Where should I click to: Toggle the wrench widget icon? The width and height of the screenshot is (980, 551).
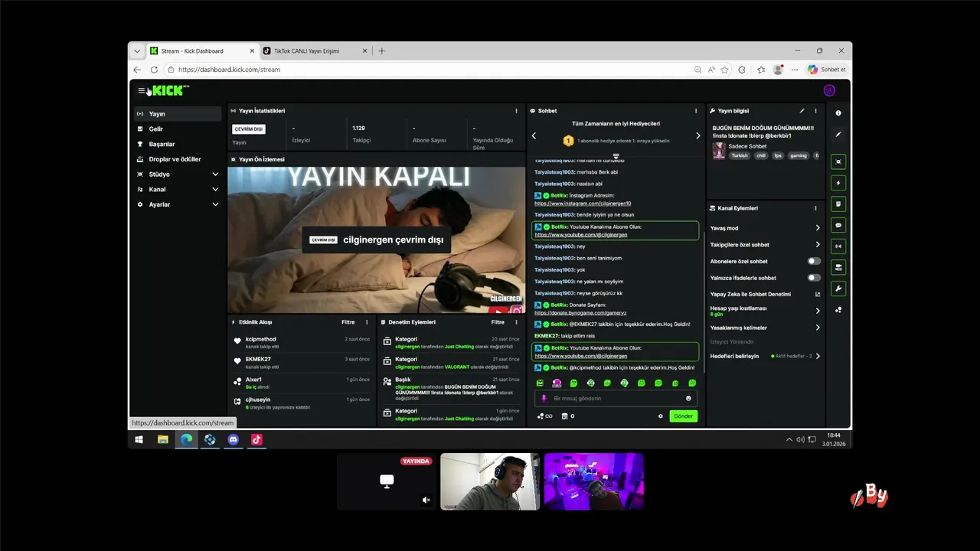[x=838, y=289]
